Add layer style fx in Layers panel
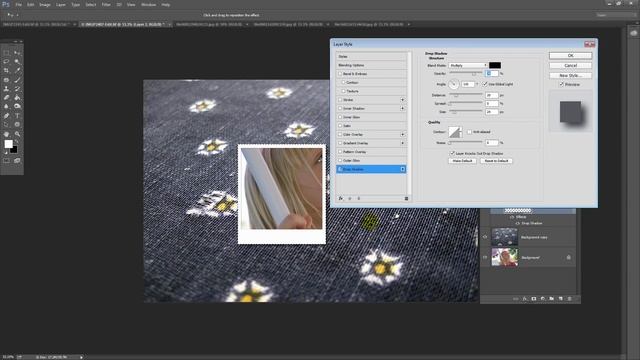640x360 pixels. coord(525,299)
